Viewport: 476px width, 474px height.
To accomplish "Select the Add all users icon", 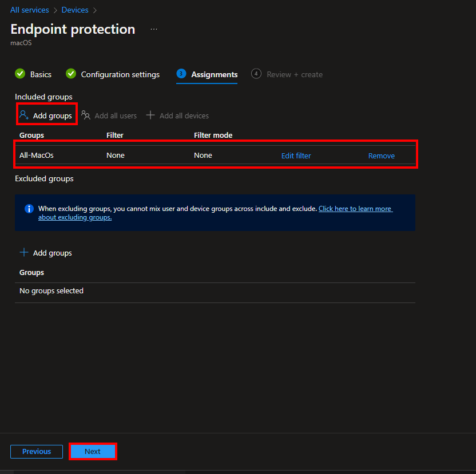I will 86,115.
